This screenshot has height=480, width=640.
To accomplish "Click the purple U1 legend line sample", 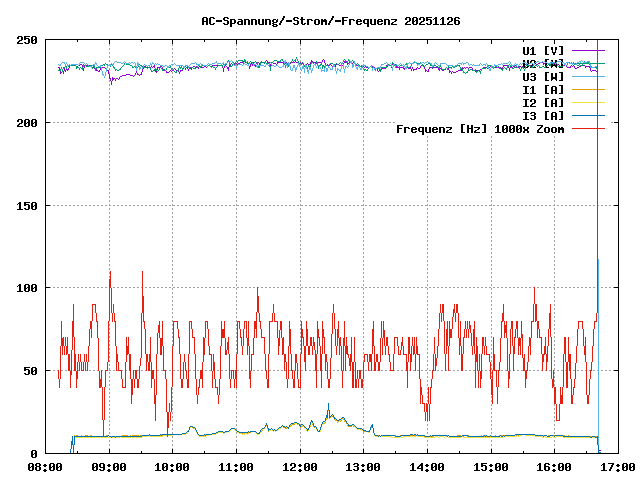I will pos(588,50).
